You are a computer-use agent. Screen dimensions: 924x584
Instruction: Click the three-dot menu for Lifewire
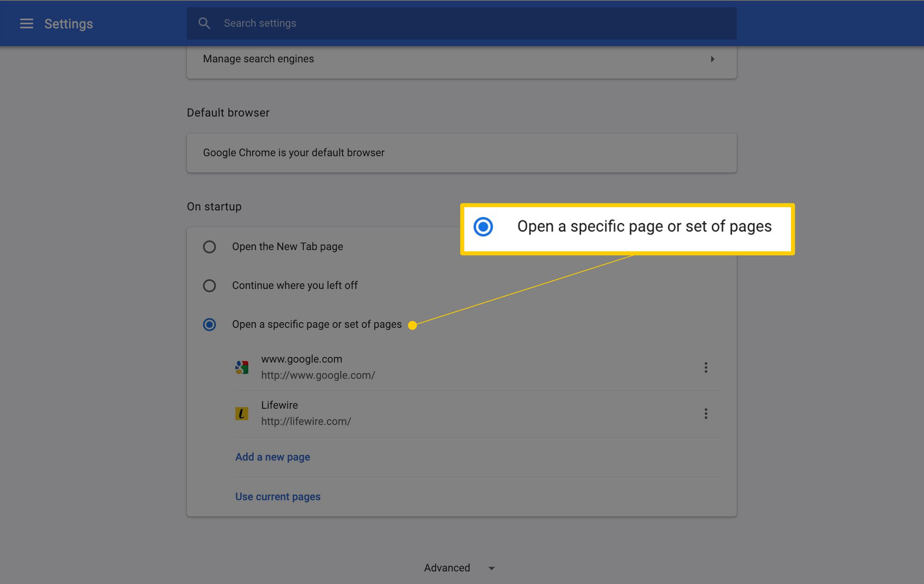(x=705, y=413)
